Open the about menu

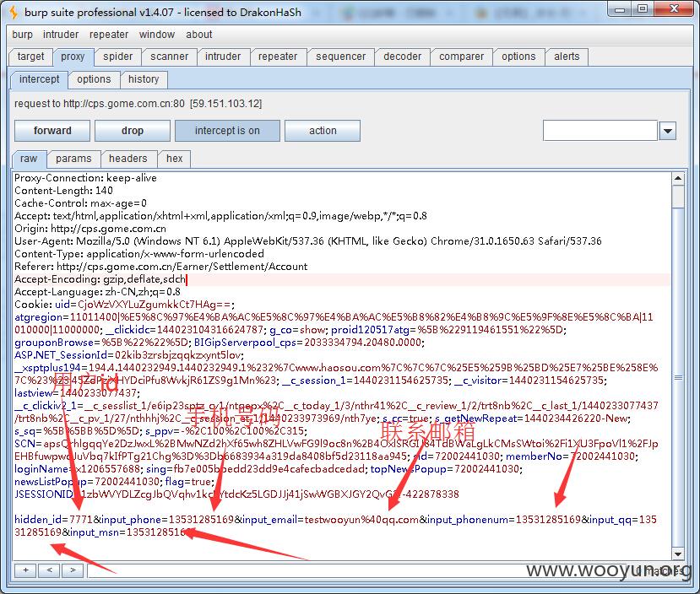(199, 35)
